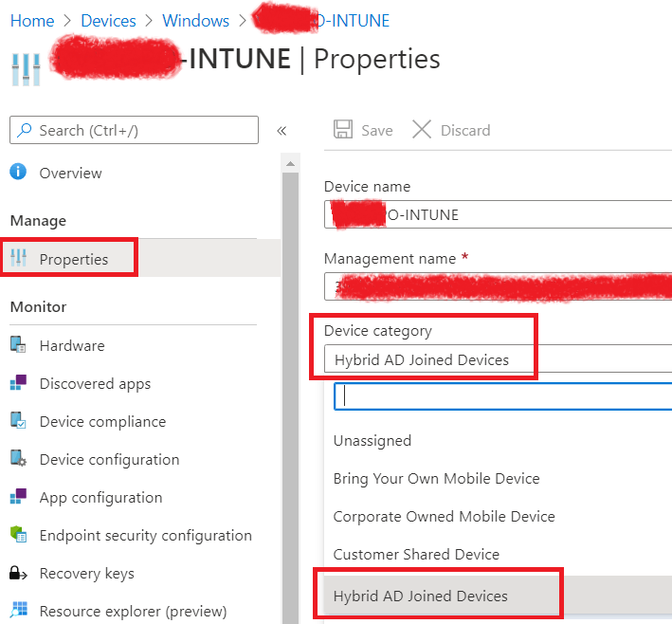Open the Home breadcrumb link
672x624 pixels.
point(32,21)
